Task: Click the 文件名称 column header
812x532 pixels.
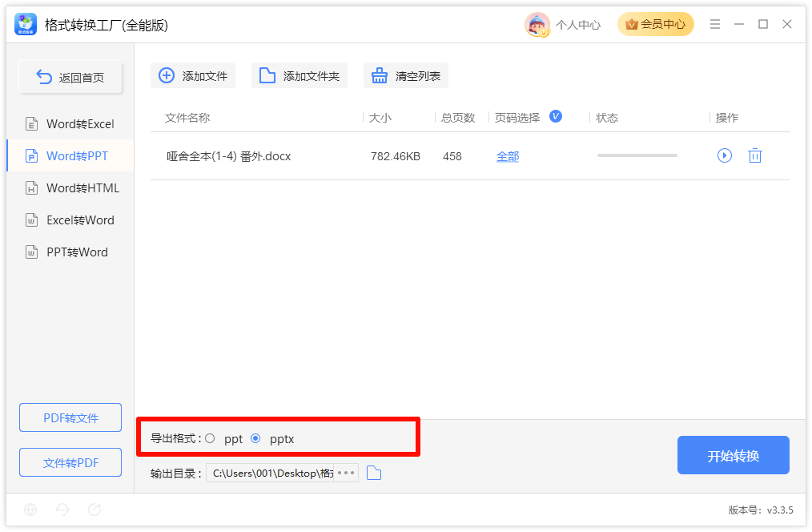Action: [187, 118]
